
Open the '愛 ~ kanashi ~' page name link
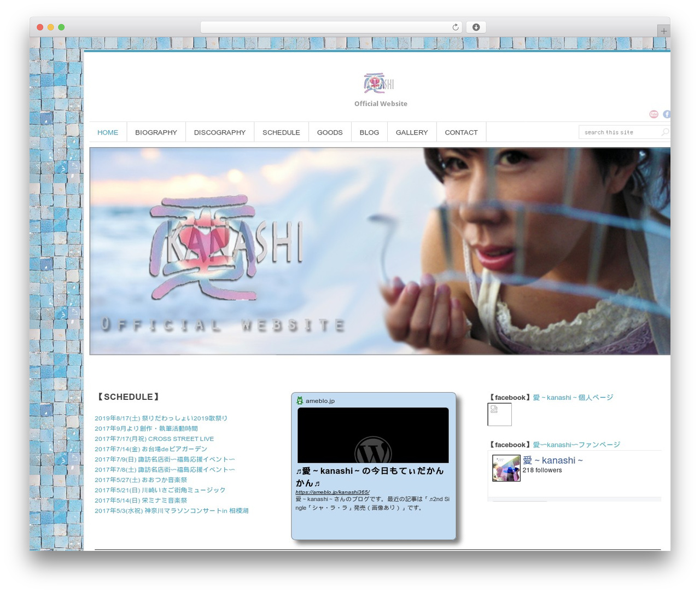553,460
